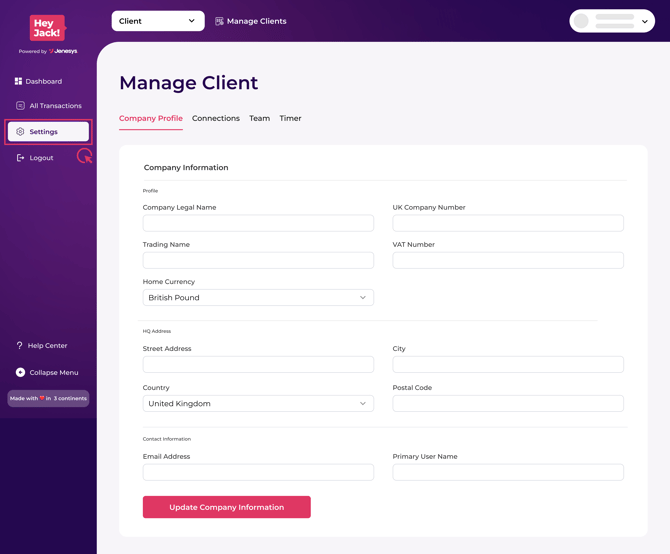Select Settings in the sidebar
The width and height of the screenshot is (670, 554).
point(48,132)
